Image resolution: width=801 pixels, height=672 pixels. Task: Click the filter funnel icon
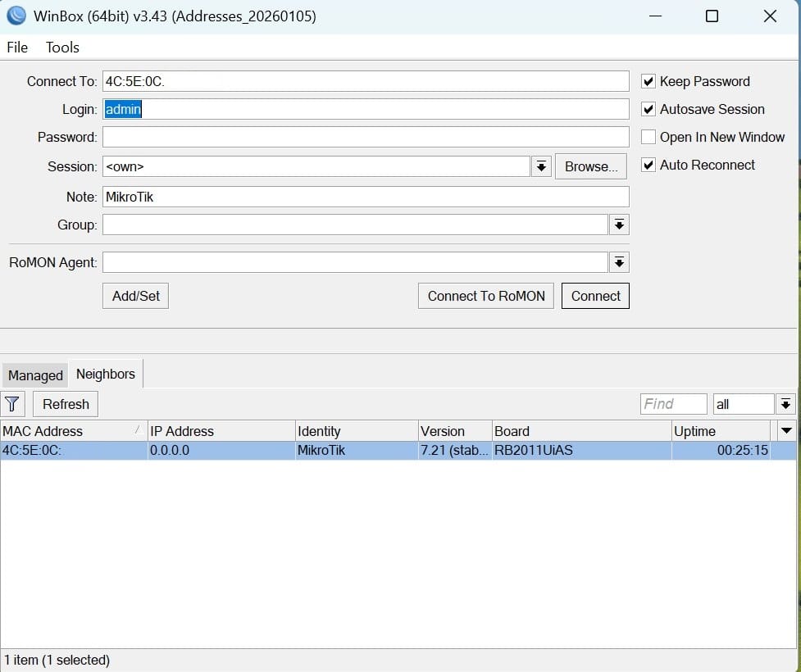[x=12, y=404]
